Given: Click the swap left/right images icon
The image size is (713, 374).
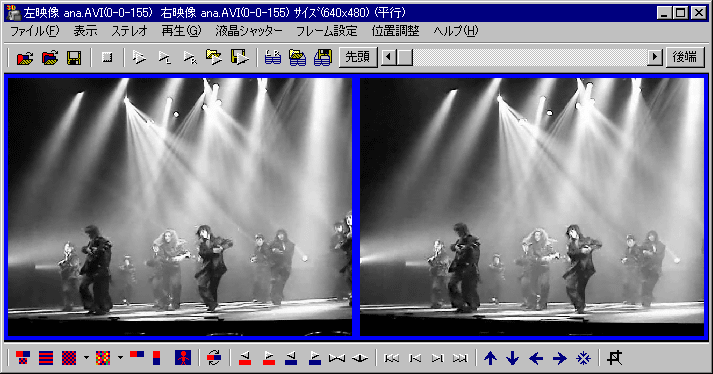Looking at the screenshot, I should pyautogui.click(x=214, y=358).
